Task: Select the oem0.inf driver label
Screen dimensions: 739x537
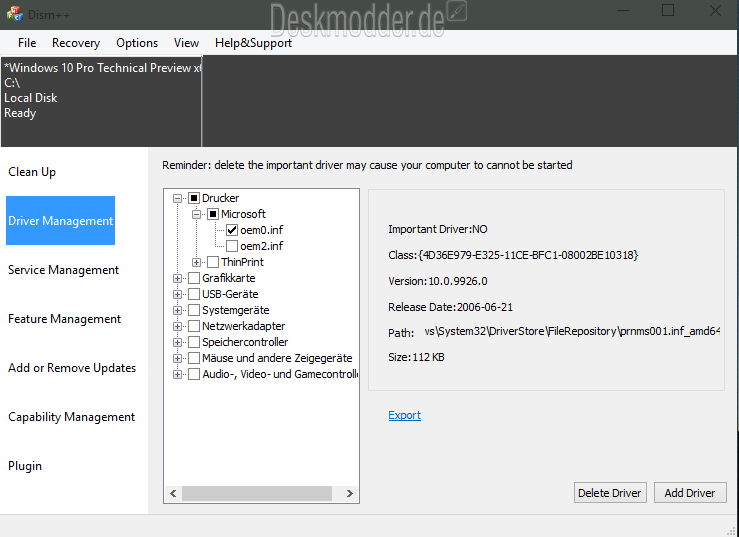Action: click(x=262, y=230)
